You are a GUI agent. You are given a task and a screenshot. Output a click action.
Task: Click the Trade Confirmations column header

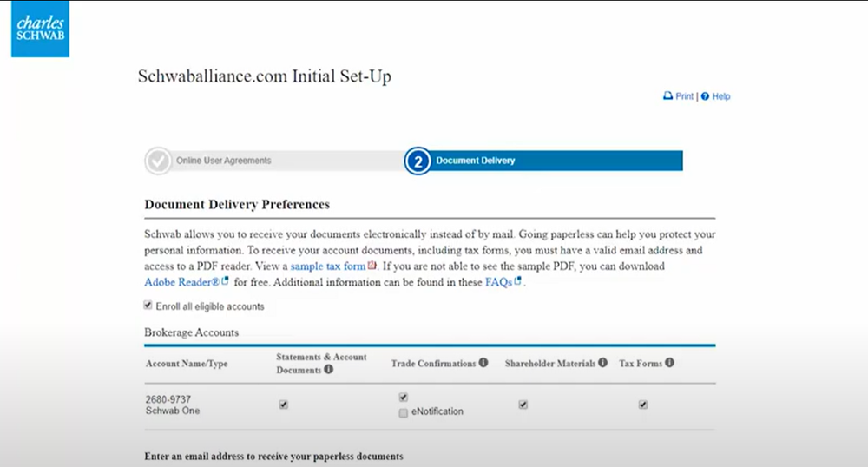point(433,364)
